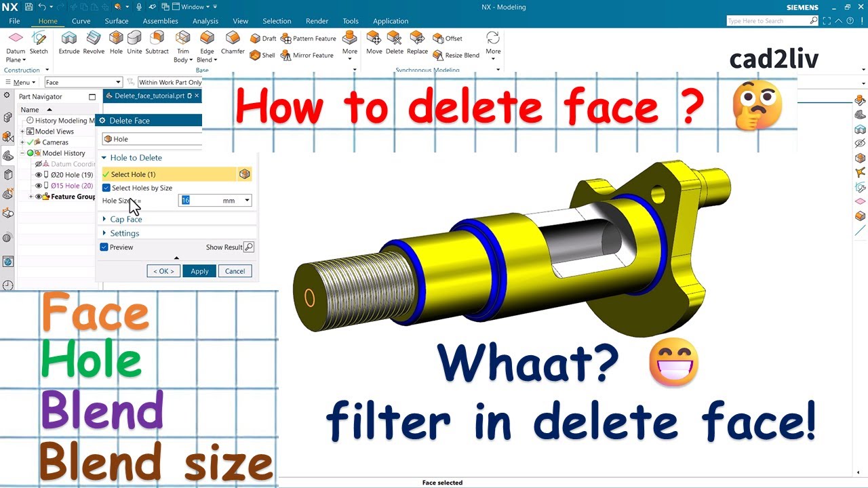
Task: Click the Resize Blend command
Action: tap(456, 55)
